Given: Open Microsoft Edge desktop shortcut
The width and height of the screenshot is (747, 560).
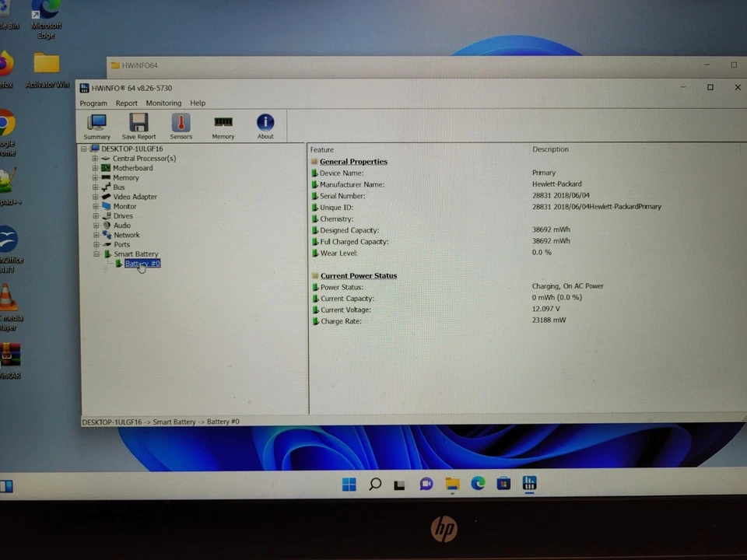Looking at the screenshot, I should click(x=46, y=20).
